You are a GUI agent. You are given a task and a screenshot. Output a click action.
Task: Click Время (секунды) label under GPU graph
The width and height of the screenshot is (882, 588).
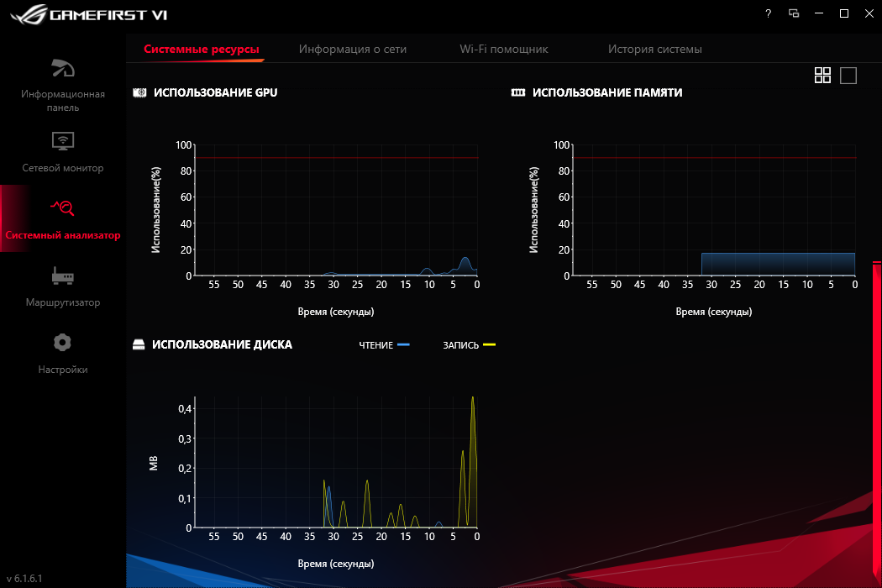click(336, 311)
